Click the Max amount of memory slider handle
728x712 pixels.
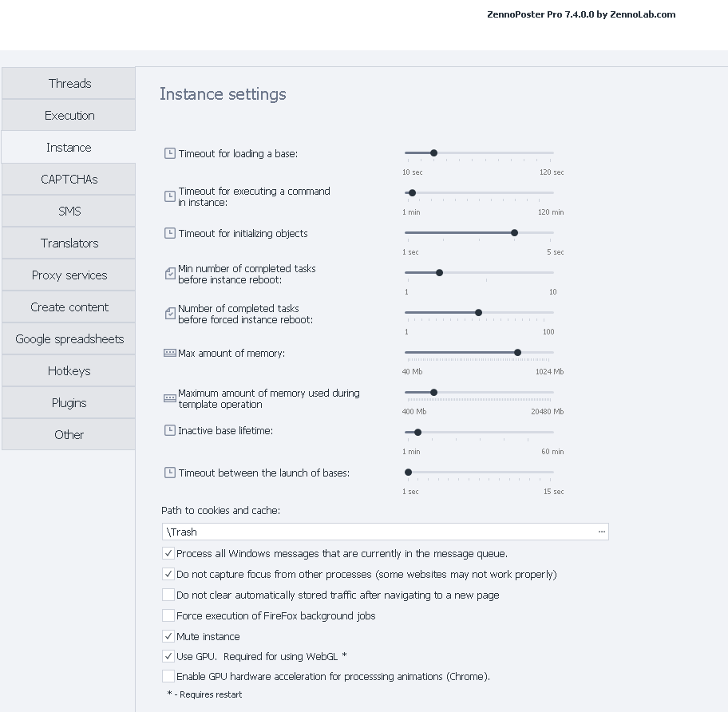pos(517,352)
